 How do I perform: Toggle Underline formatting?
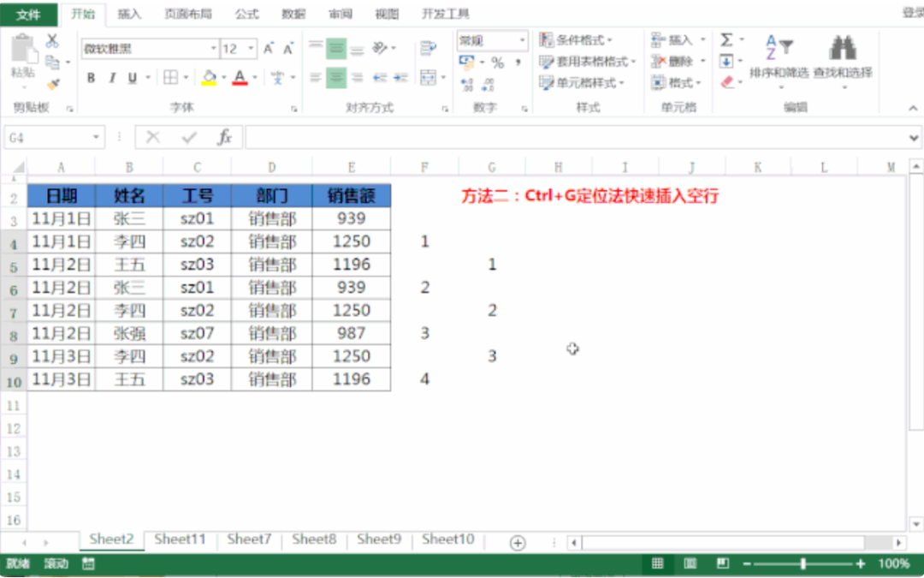133,77
